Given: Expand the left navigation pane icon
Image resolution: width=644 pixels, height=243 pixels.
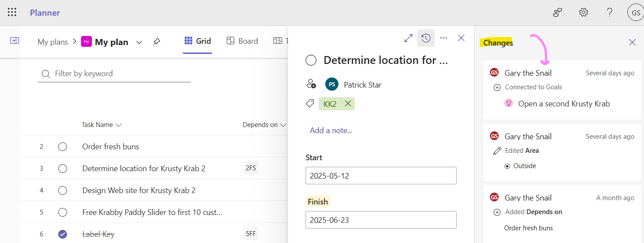Looking at the screenshot, I should click(x=14, y=40).
